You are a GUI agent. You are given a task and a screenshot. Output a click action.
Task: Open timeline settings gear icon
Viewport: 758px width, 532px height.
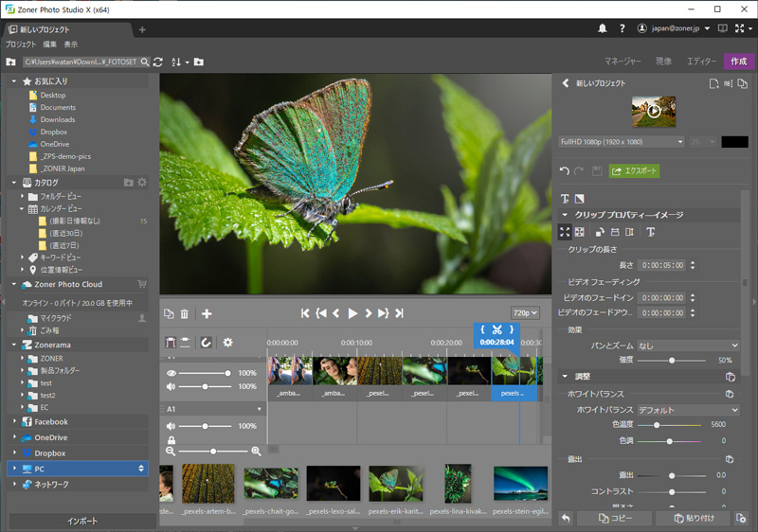pyautogui.click(x=227, y=343)
